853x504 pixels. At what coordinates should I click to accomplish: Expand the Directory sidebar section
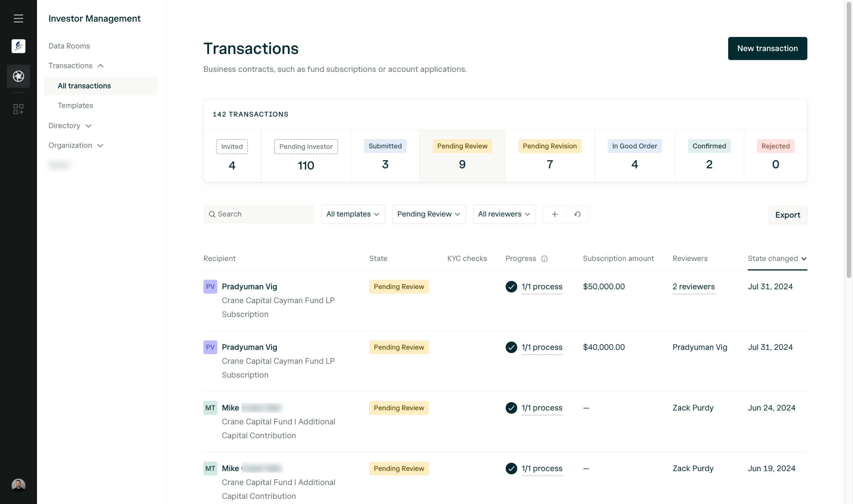(x=70, y=126)
